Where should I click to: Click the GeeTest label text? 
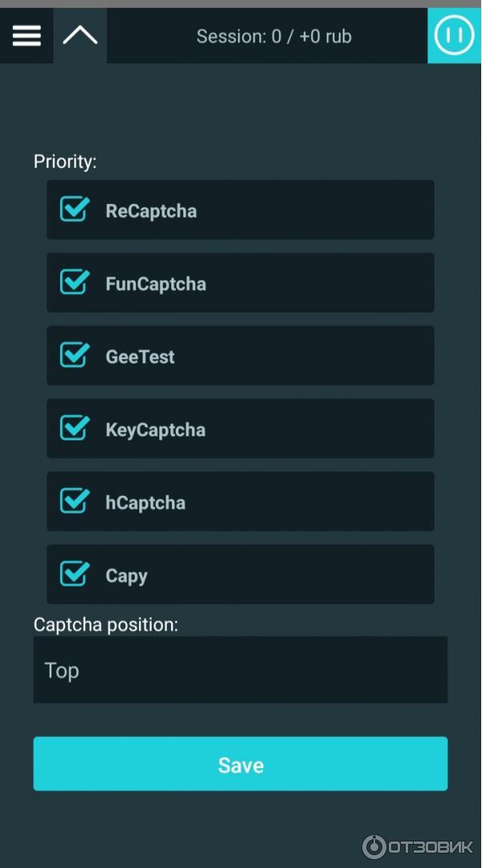(140, 356)
